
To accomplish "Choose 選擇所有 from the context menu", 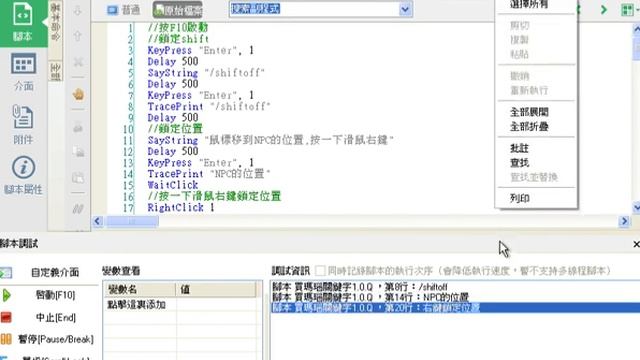I will pyautogui.click(x=529, y=4).
